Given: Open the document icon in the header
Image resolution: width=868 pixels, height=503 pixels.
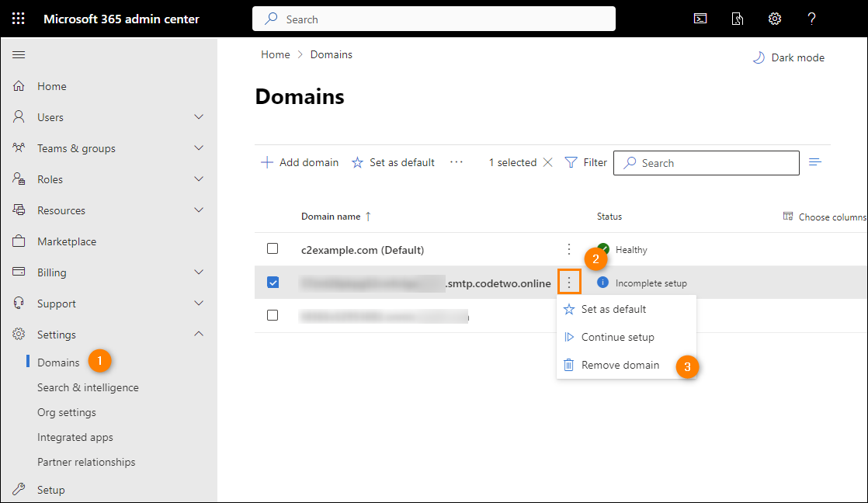Looking at the screenshot, I should pyautogui.click(x=738, y=19).
